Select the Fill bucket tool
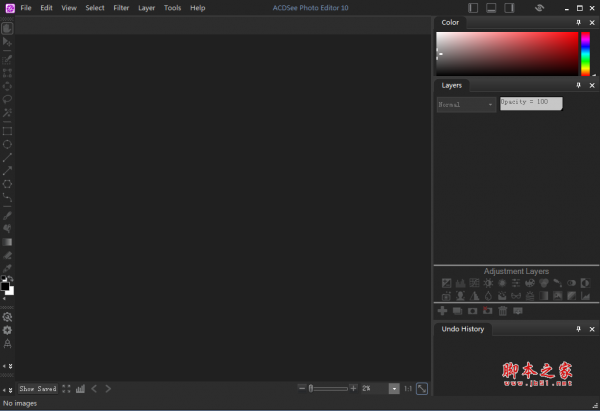The height and width of the screenshot is (411, 600). pos(7,229)
